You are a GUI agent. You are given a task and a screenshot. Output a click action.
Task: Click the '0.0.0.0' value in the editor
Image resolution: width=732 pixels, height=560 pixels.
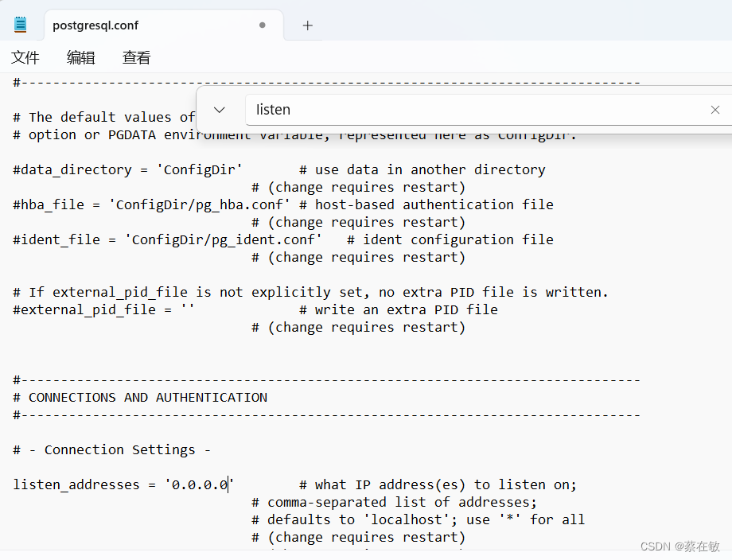pos(197,484)
